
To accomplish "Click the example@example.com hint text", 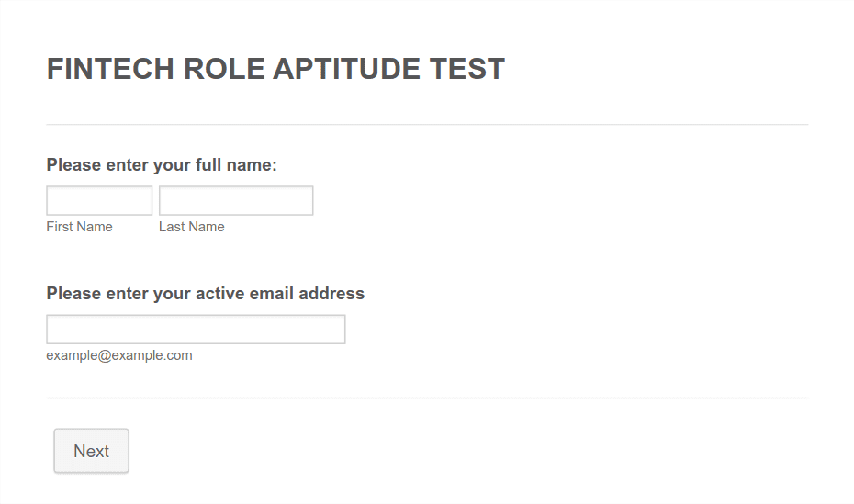I will [x=119, y=355].
